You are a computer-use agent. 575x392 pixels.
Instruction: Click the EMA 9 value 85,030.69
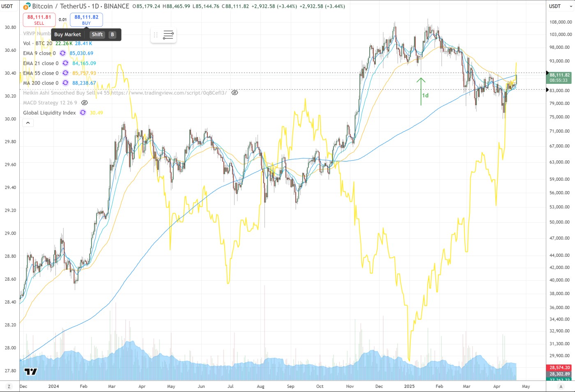point(81,53)
